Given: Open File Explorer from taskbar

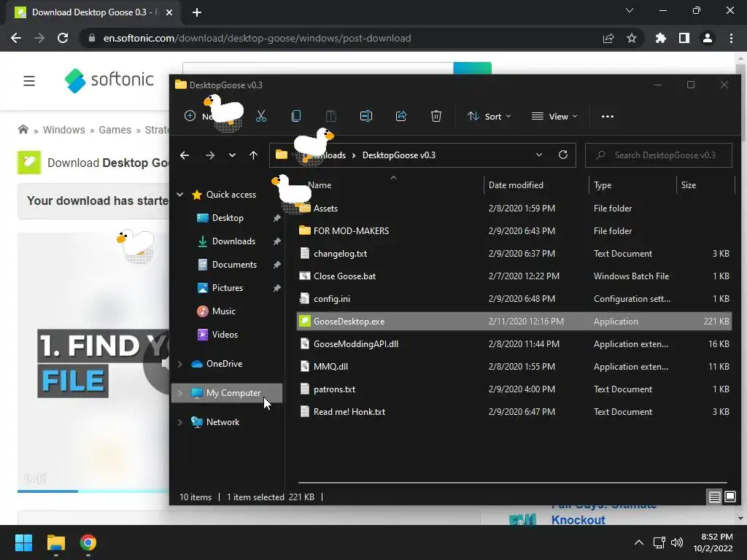Looking at the screenshot, I should [x=55, y=542].
